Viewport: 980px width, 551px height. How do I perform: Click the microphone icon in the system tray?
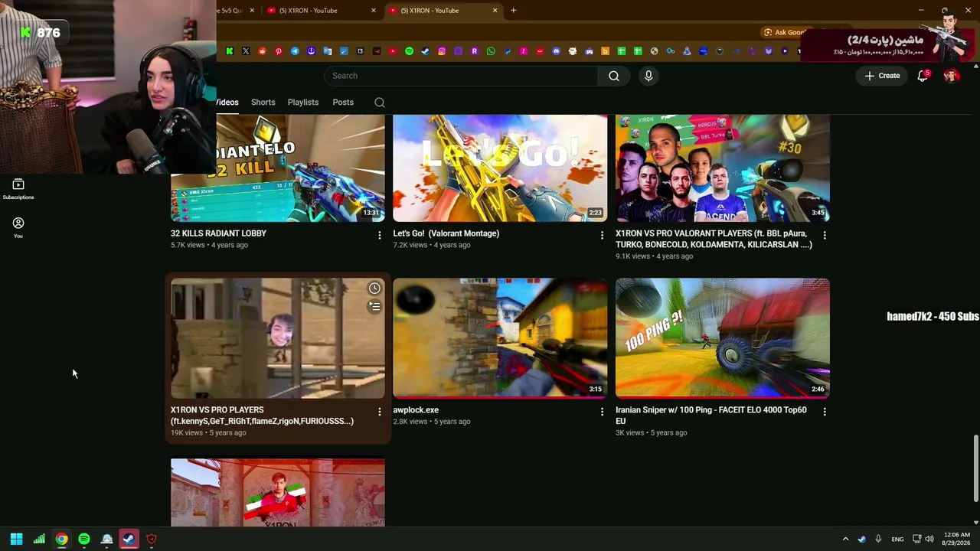point(878,539)
